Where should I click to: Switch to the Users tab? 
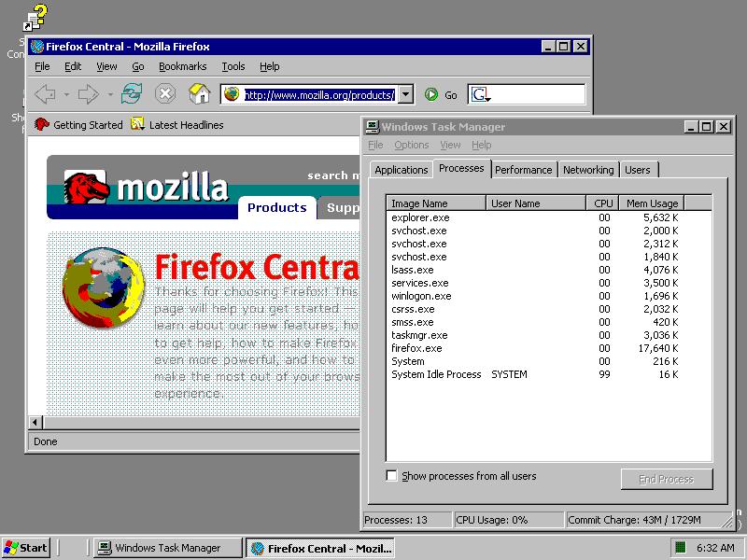pyautogui.click(x=638, y=170)
